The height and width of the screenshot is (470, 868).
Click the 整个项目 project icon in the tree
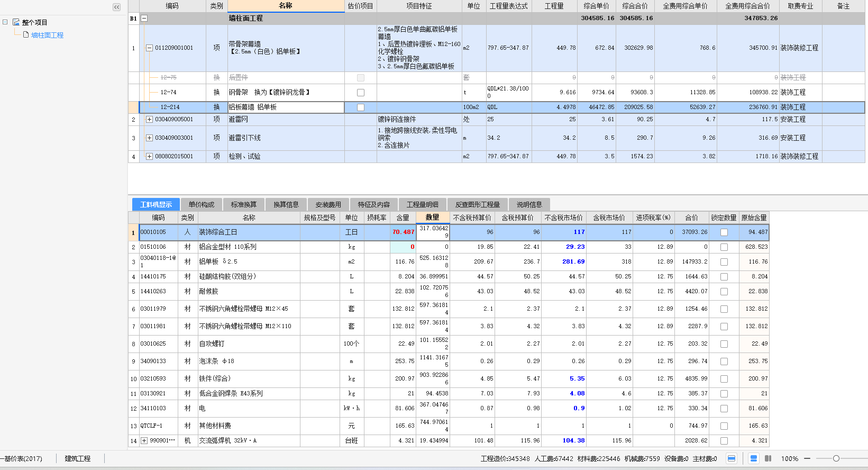point(16,22)
